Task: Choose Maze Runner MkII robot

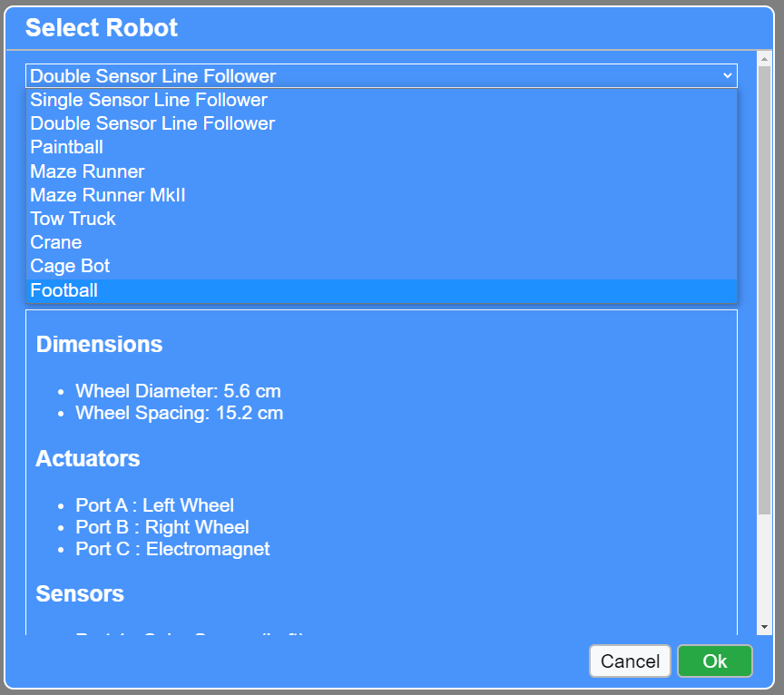Action: click(x=108, y=195)
